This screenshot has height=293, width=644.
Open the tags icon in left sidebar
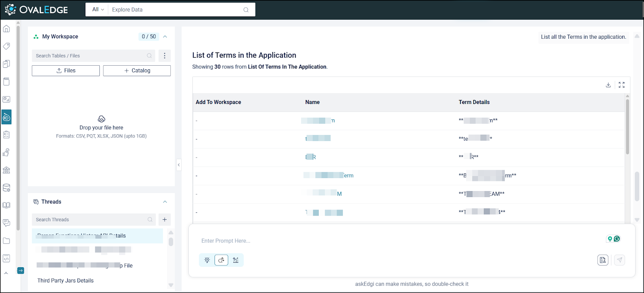pyautogui.click(x=6, y=46)
